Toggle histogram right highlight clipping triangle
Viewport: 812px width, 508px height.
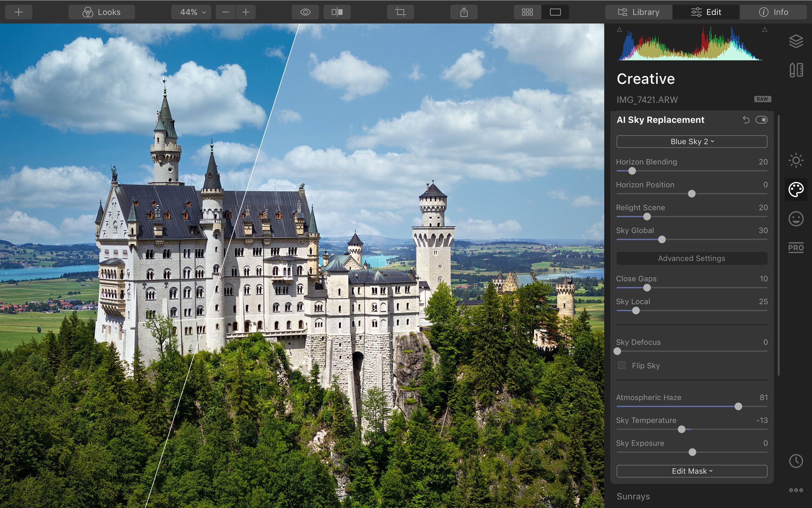765,30
